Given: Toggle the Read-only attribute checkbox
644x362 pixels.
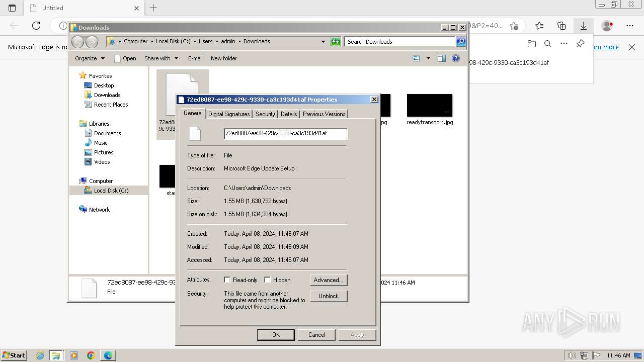Looking at the screenshot, I should tap(227, 280).
